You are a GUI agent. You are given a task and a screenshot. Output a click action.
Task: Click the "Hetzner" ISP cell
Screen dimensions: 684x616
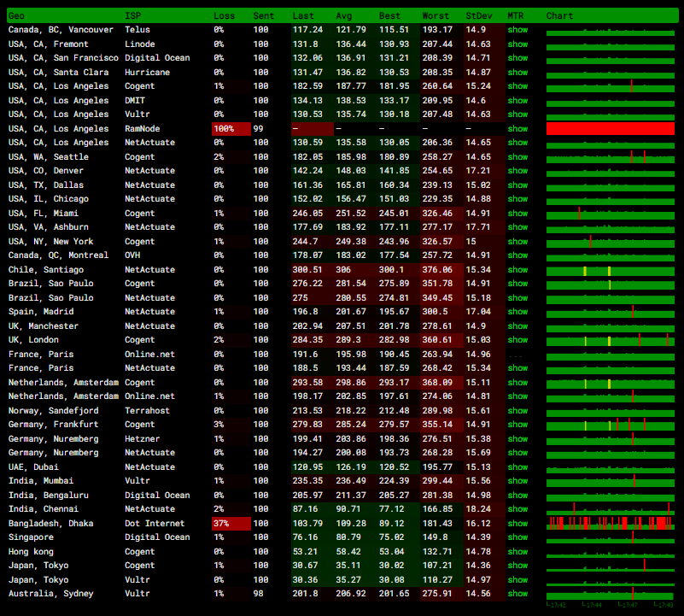click(143, 439)
